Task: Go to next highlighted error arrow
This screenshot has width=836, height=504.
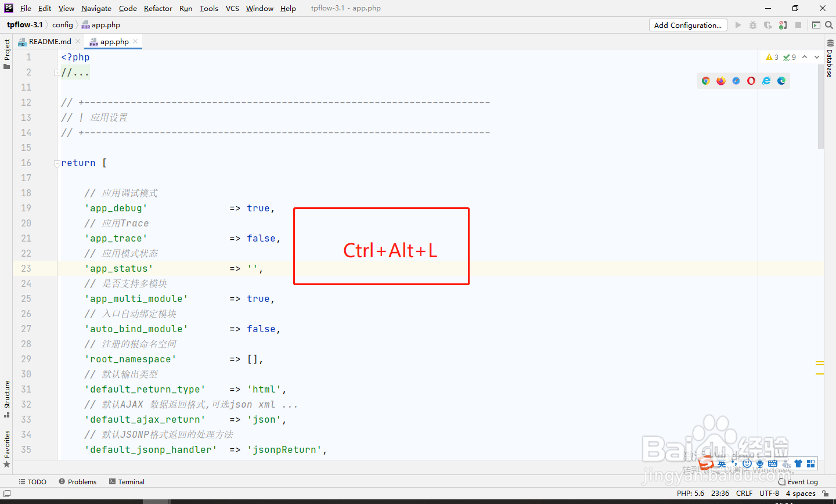Action: [817, 57]
